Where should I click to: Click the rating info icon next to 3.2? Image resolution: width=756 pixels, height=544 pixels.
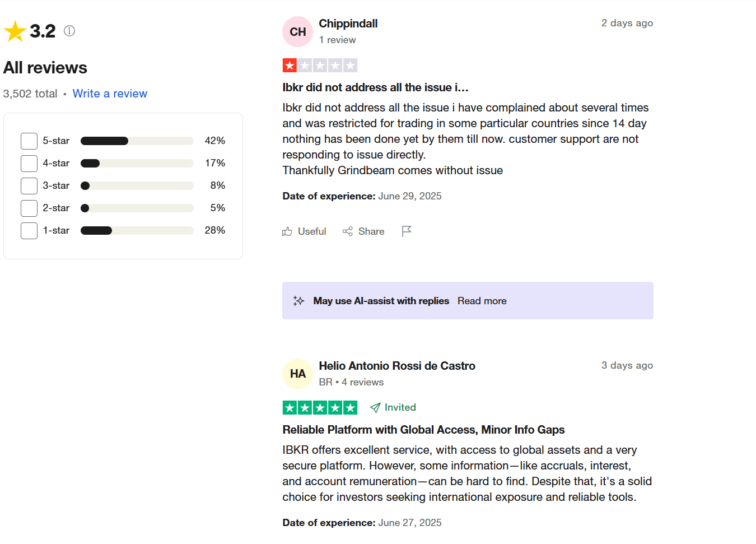point(69,31)
